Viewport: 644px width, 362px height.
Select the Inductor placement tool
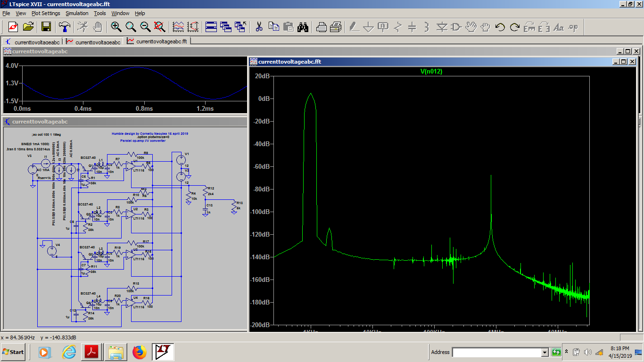[427, 27]
